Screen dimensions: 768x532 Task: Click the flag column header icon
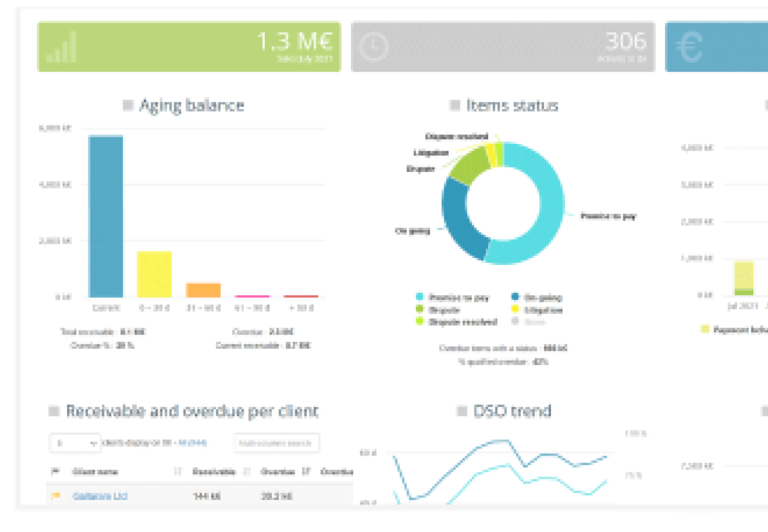[x=55, y=471]
